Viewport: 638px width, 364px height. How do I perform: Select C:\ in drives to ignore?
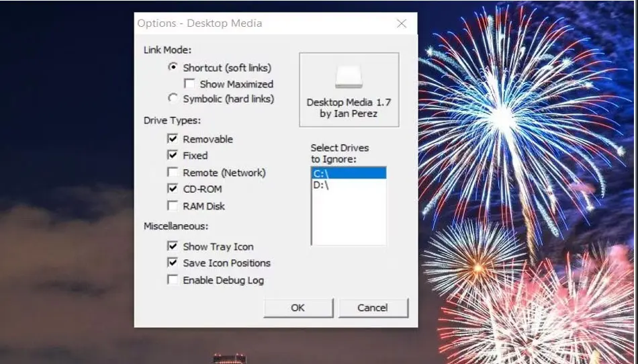(349, 173)
